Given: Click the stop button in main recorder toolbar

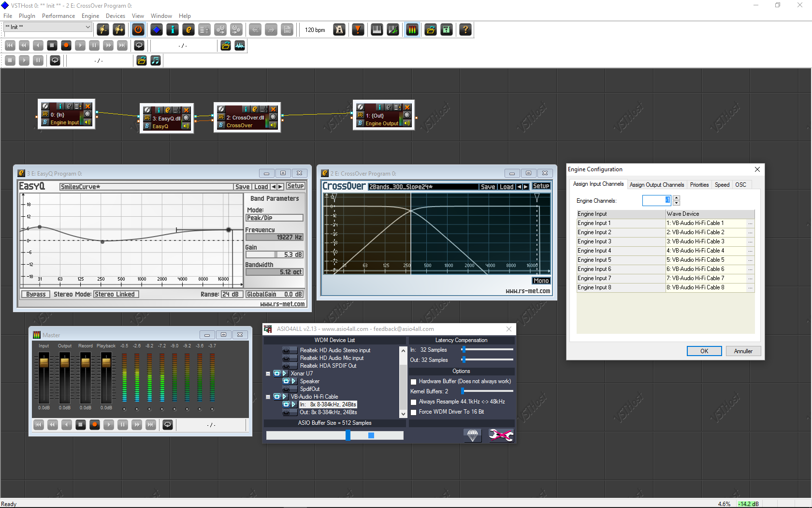Looking at the screenshot, I should (52, 45).
